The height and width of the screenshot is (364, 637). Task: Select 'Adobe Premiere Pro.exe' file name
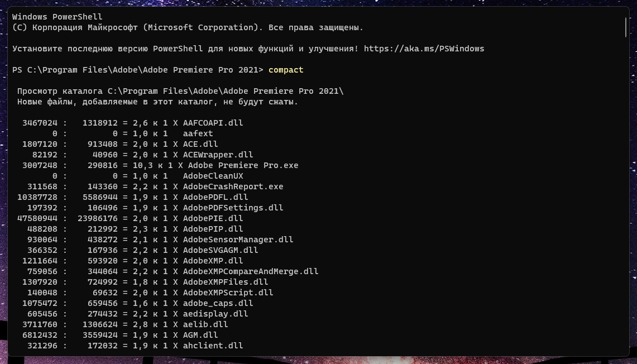pyautogui.click(x=243, y=165)
